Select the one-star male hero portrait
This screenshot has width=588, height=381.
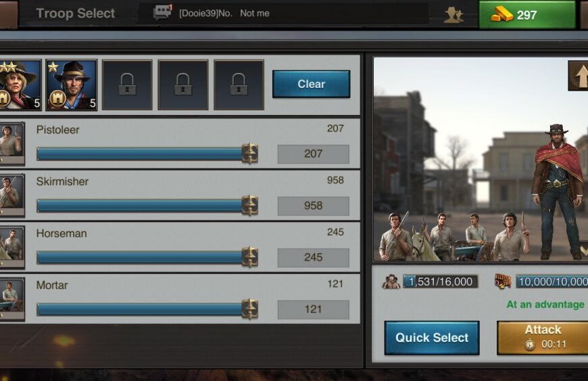[x=71, y=85]
